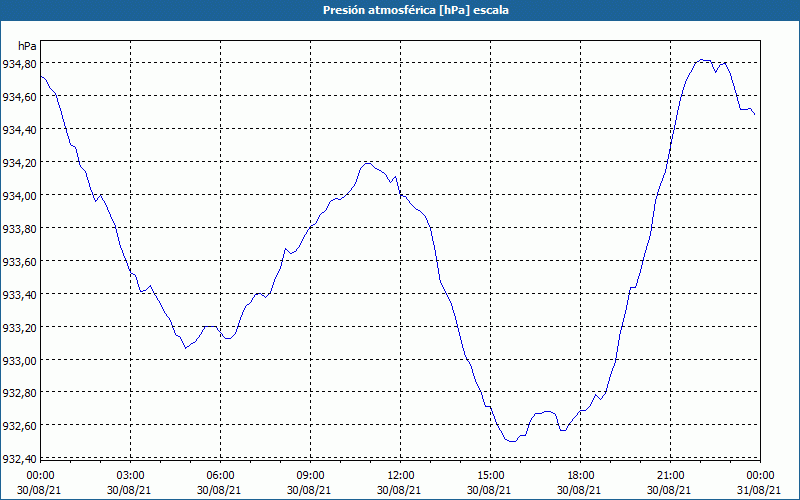Click the 934,00 y-axis label
The image size is (800, 500).
point(19,195)
